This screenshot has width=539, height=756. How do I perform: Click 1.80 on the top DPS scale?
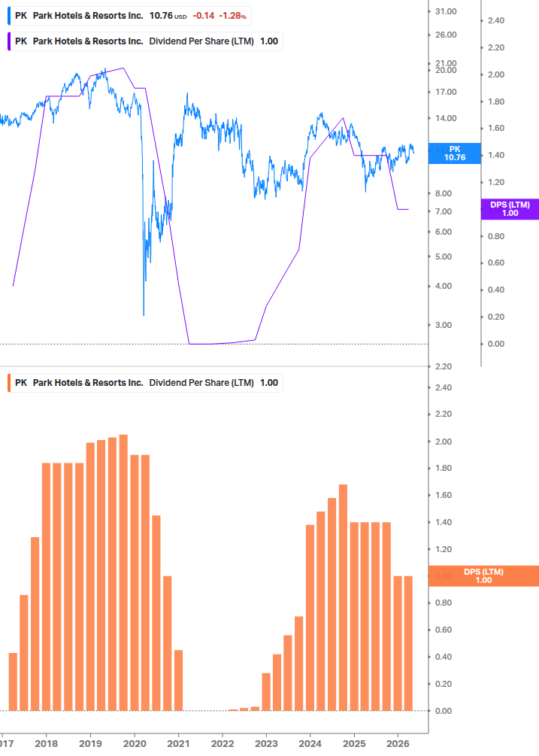coord(496,102)
